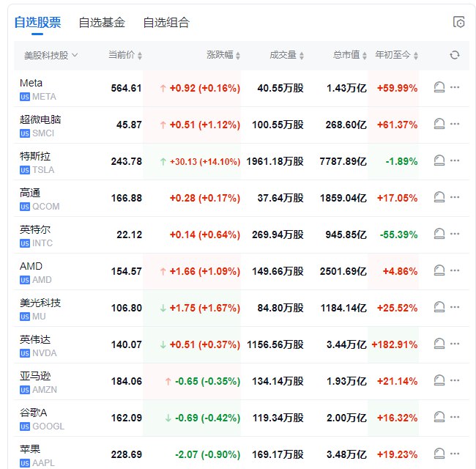
Task: Click Nvidia year-to-date +182.91%
Action: [x=394, y=344]
